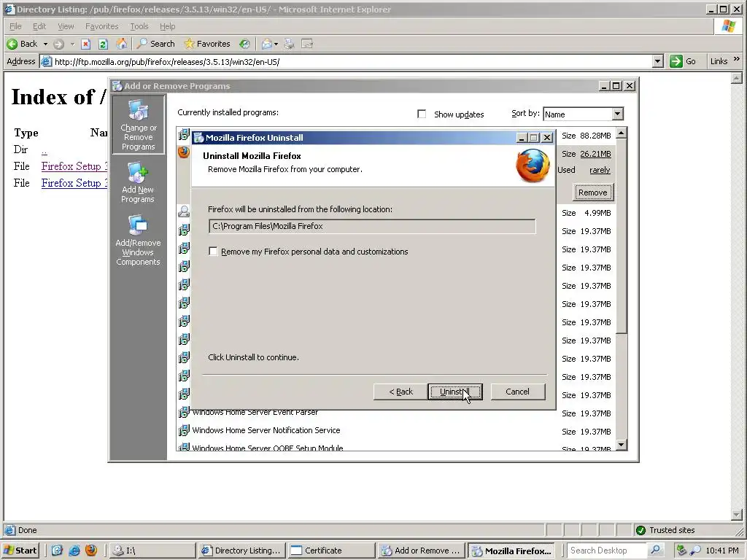Select Add New Programs sidebar icon
The height and width of the screenshot is (560, 747).
coord(138,183)
